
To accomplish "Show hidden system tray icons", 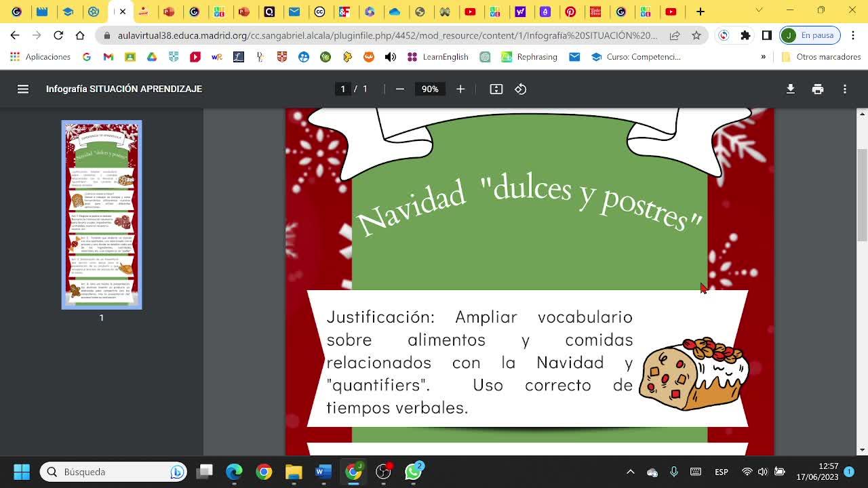I will [x=630, y=472].
